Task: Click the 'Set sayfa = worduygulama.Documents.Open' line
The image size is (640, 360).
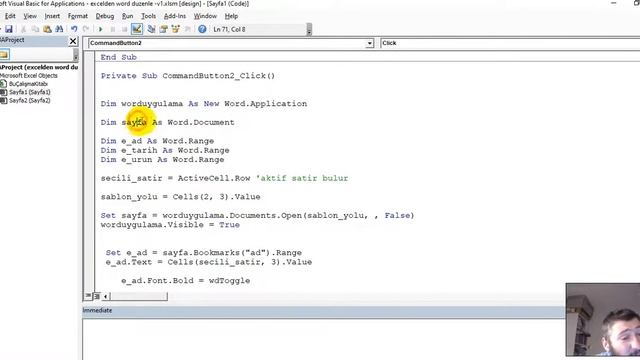Action: click(x=258, y=216)
